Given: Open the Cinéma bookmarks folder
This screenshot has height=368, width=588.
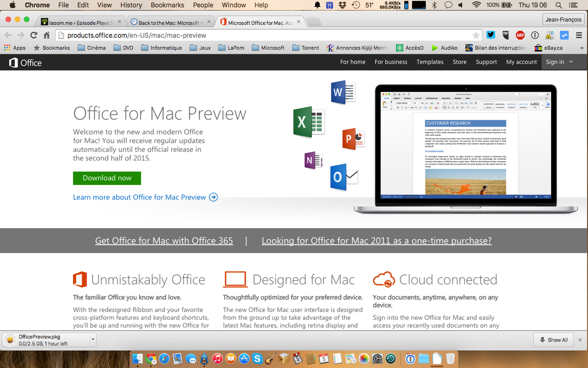Looking at the screenshot, I should point(92,48).
